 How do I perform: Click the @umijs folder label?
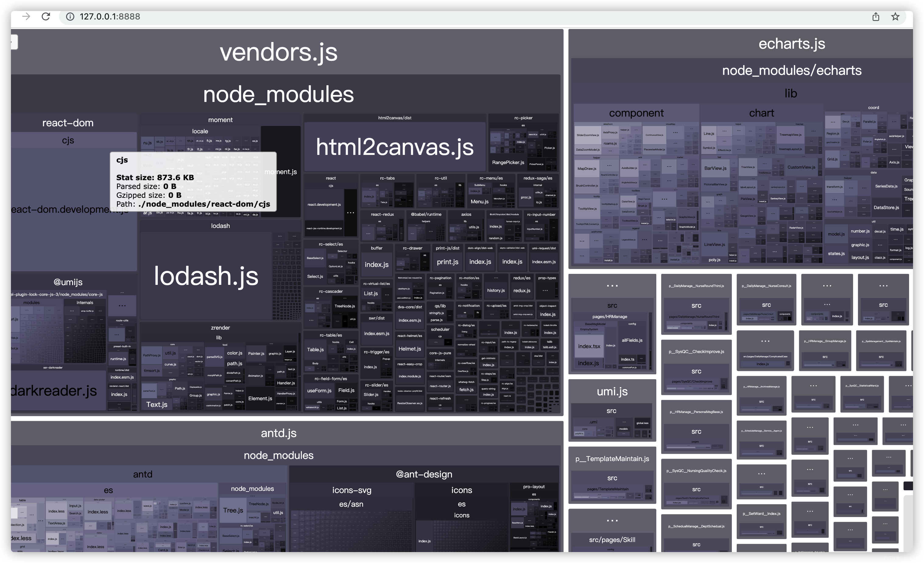(x=68, y=282)
